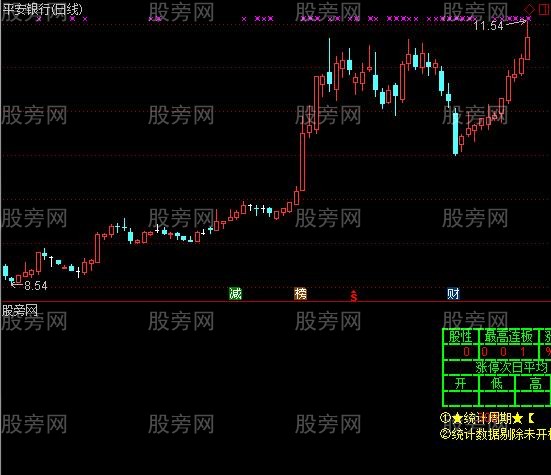
Task: Click the long cyan candle at the late dip low
Action: coord(455,133)
